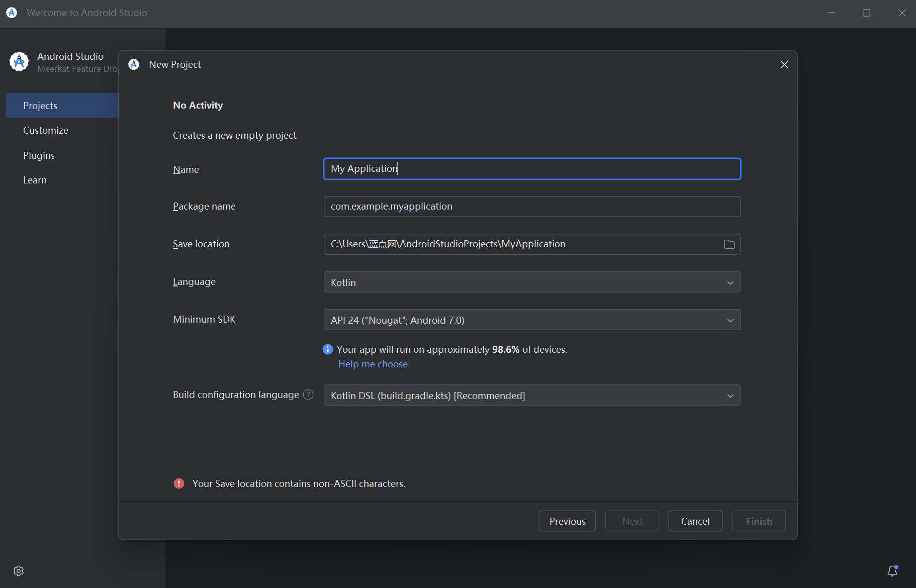Switch to the Plugins section

tap(39, 155)
